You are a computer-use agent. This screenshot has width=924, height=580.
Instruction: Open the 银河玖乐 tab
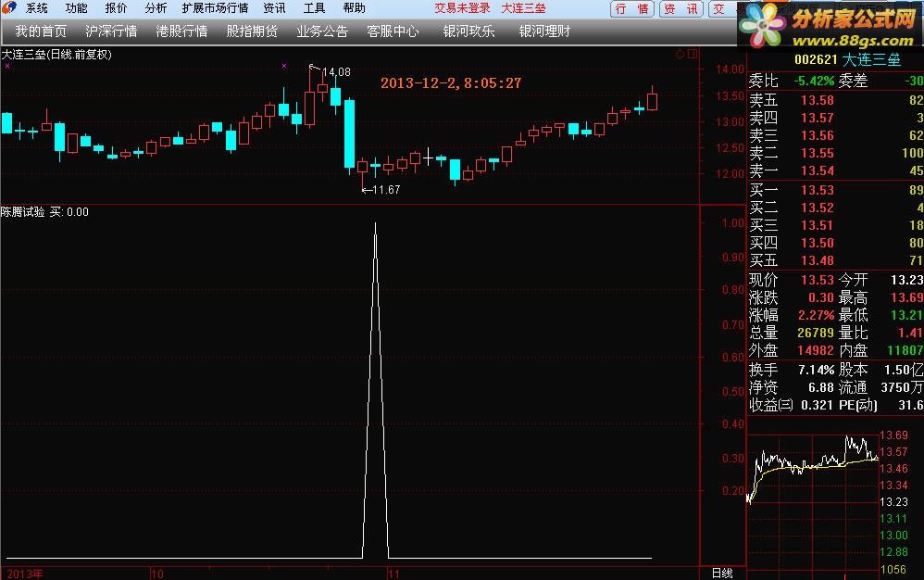pyautogui.click(x=468, y=32)
